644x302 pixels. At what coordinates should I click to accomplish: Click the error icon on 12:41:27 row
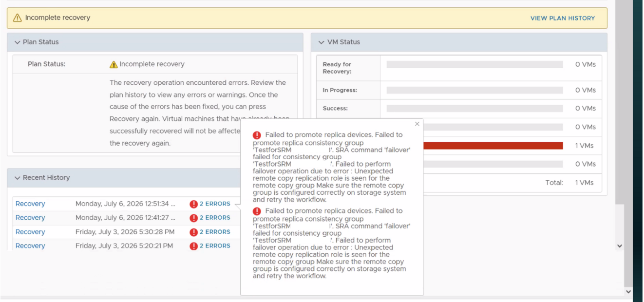pyautogui.click(x=194, y=218)
